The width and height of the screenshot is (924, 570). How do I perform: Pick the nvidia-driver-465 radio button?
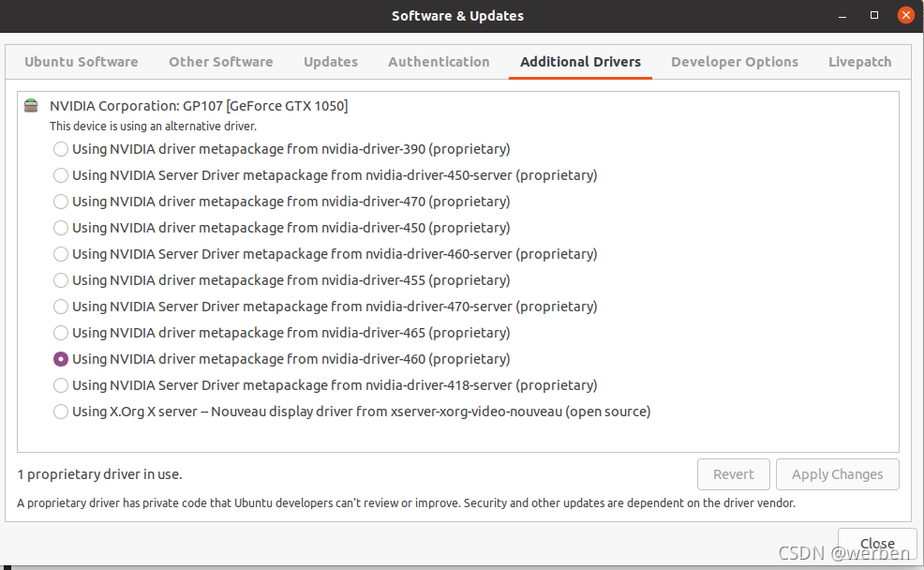click(61, 333)
